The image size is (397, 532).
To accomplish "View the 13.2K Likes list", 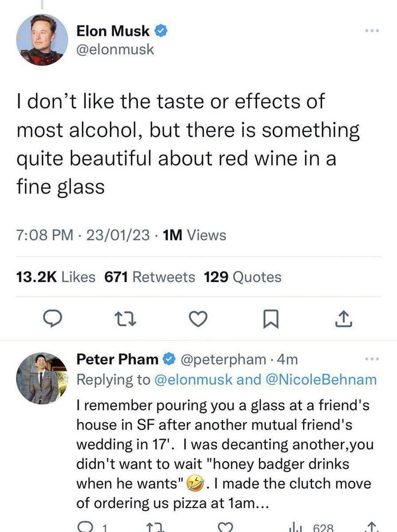I will pos(56,277).
